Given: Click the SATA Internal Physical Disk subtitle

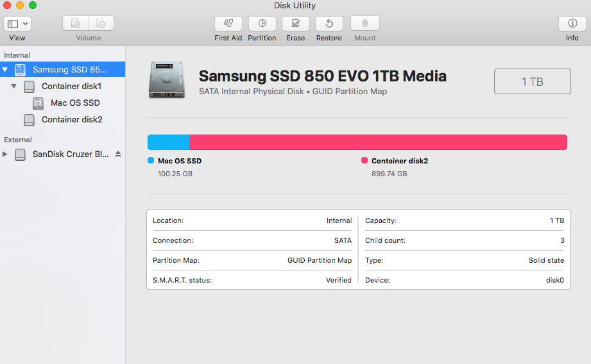Looking at the screenshot, I should click(x=293, y=92).
